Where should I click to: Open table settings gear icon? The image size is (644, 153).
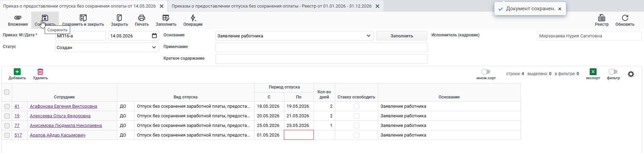point(631,74)
